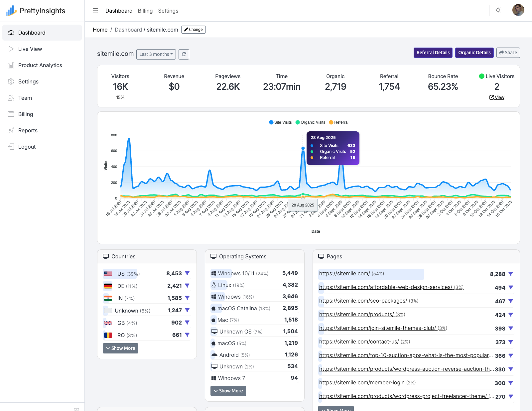Filter by the DE country funnel icon
Screen dimensions: 532x411
click(x=187, y=286)
